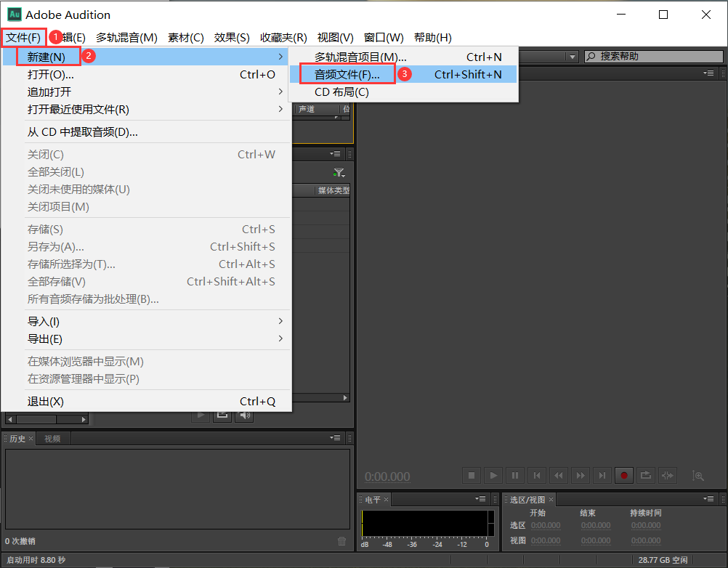728x568 pixels.
Task: Move playhead to next with transport button
Action: point(602,475)
